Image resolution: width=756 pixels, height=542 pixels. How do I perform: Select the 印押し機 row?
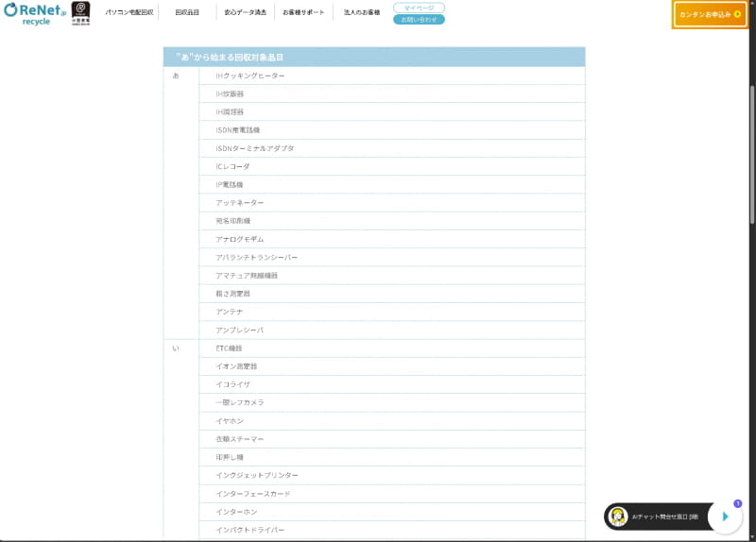pyautogui.click(x=392, y=457)
